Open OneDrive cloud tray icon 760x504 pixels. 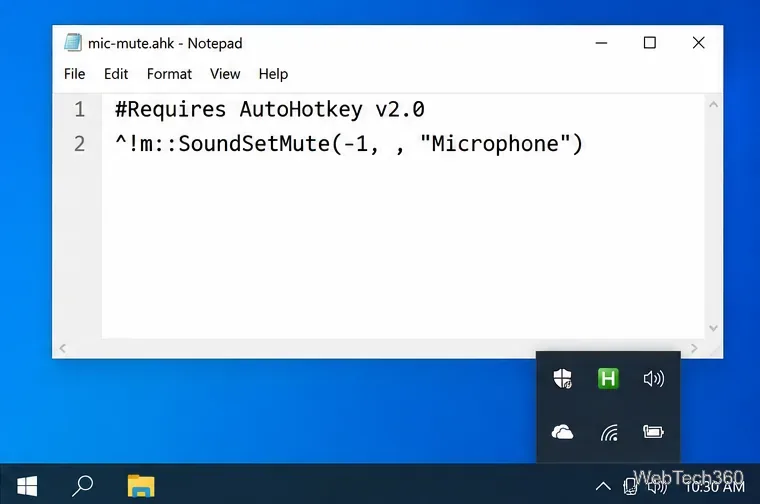(x=562, y=432)
